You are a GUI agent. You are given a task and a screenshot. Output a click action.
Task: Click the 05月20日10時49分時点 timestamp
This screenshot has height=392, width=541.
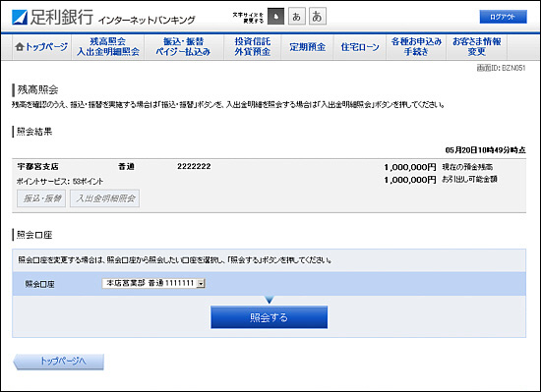(486, 150)
